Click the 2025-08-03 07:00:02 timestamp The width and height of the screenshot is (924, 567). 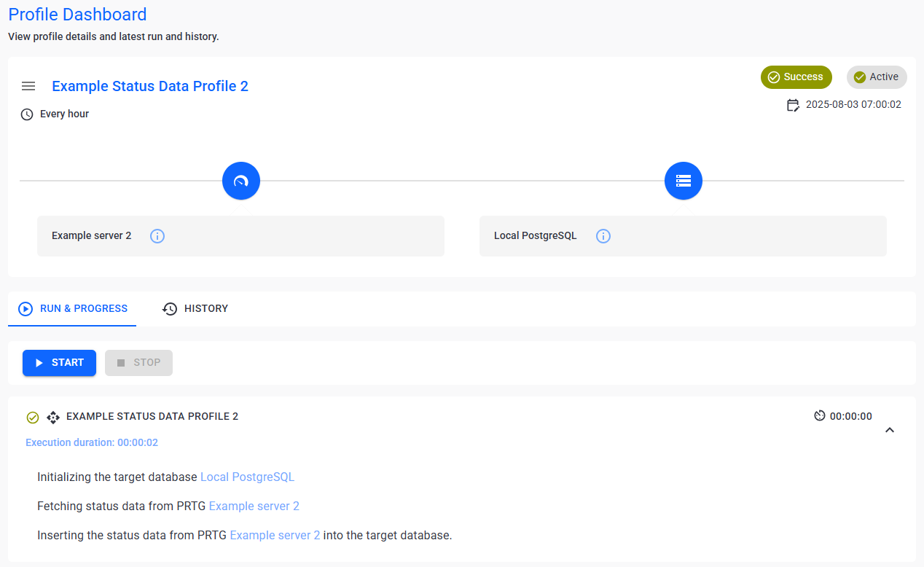(x=853, y=105)
